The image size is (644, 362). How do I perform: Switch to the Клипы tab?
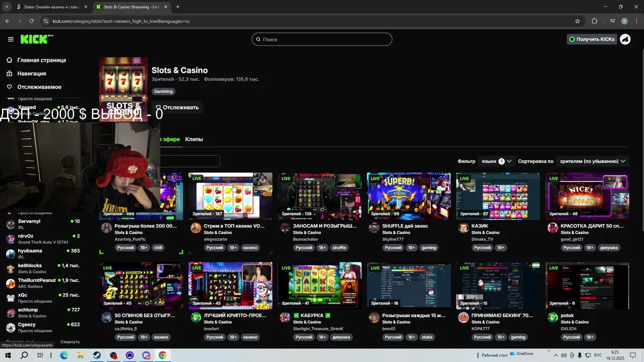[194, 139]
